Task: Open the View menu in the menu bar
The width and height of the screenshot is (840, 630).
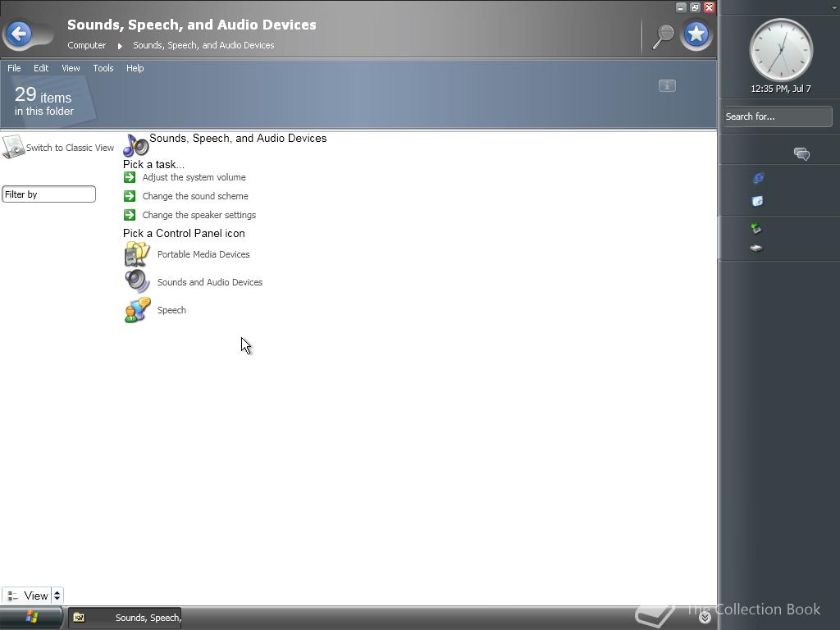Action: (71, 68)
